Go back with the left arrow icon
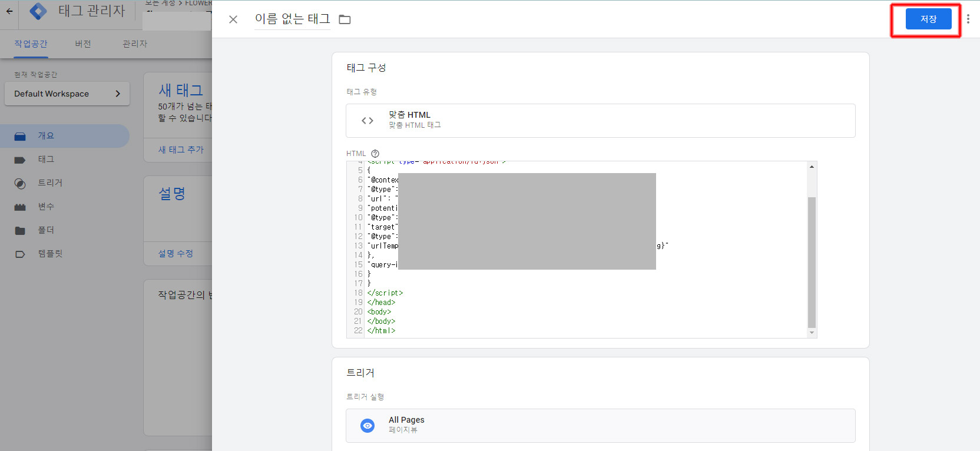 9,11
